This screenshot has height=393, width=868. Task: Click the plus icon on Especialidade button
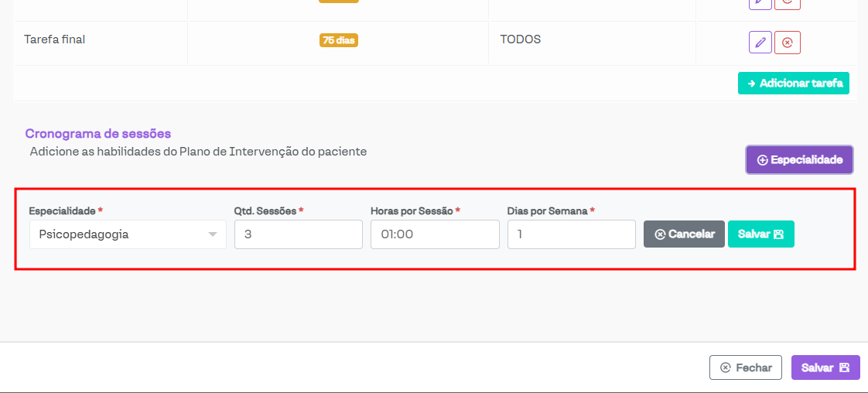pyautogui.click(x=762, y=160)
